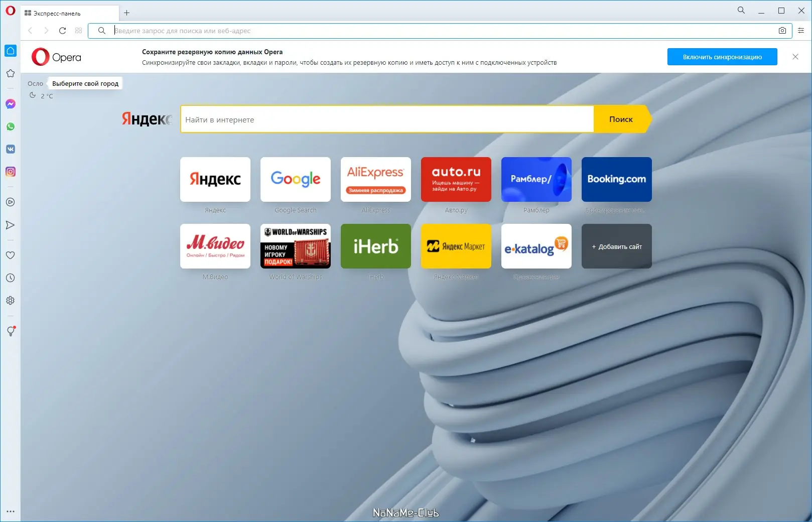Open the lightbulb tips icon in sidebar
Screen dimensions: 812x522
point(11,331)
